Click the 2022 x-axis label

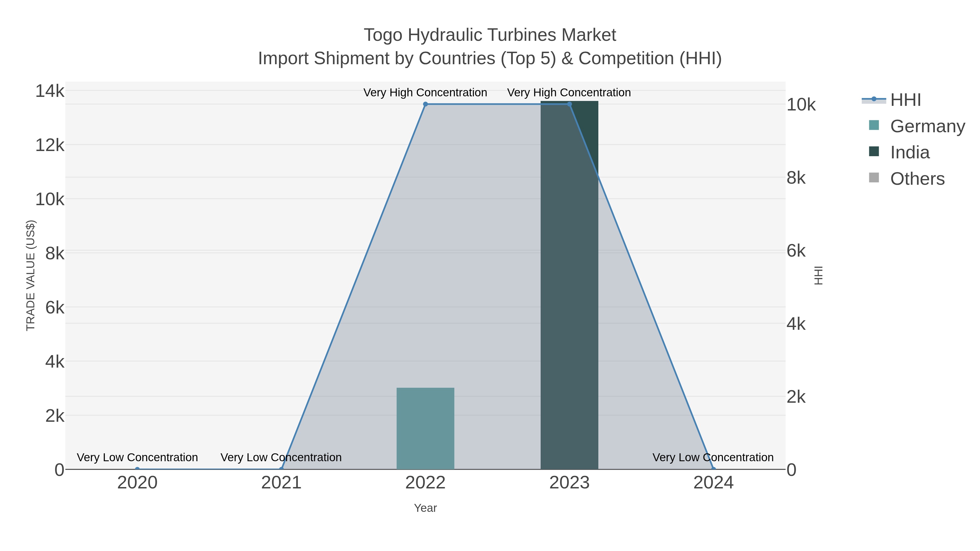click(x=425, y=483)
